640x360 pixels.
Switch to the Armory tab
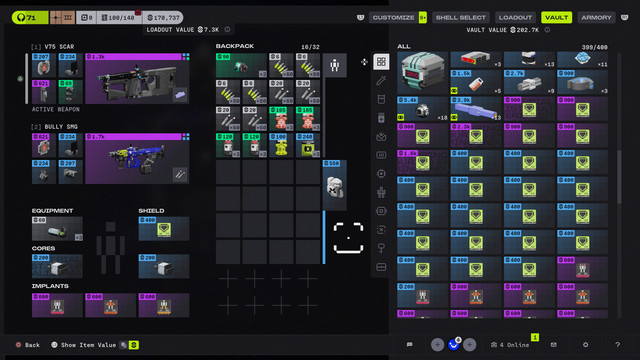coord(596,18)
